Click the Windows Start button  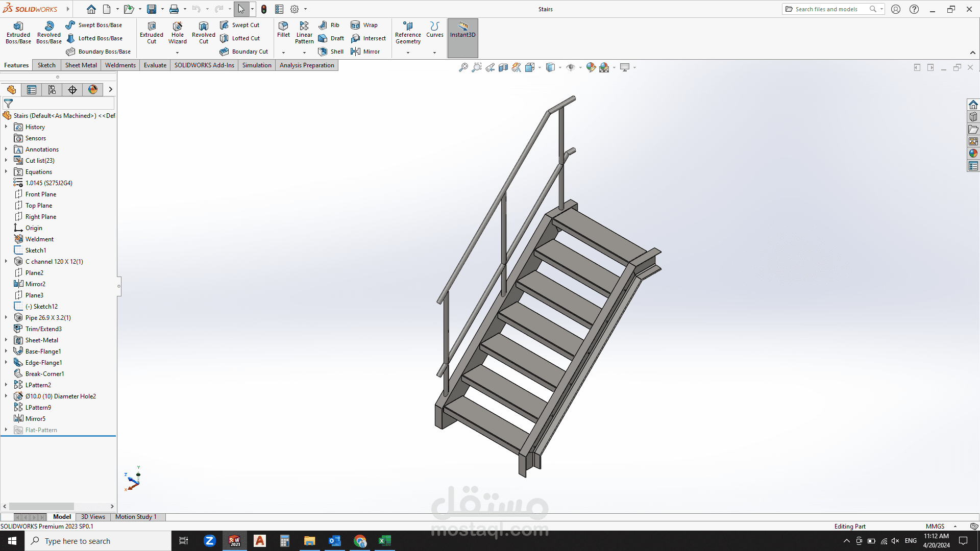pos(12,541)
